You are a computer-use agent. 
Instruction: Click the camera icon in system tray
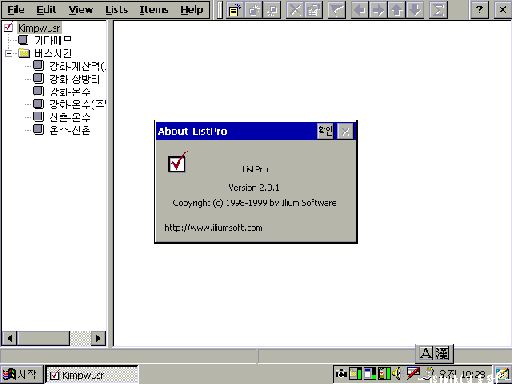pos(341,374)
